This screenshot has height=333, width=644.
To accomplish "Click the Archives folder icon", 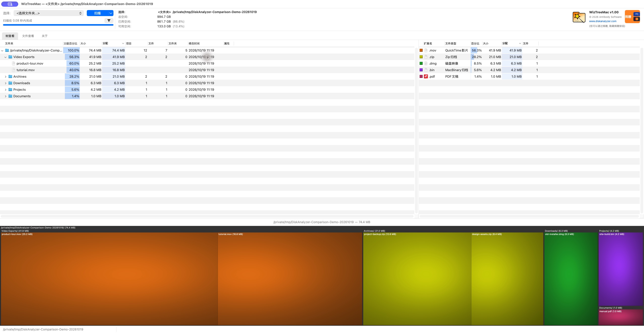I will pyautogui.click(x=10, y=76).
